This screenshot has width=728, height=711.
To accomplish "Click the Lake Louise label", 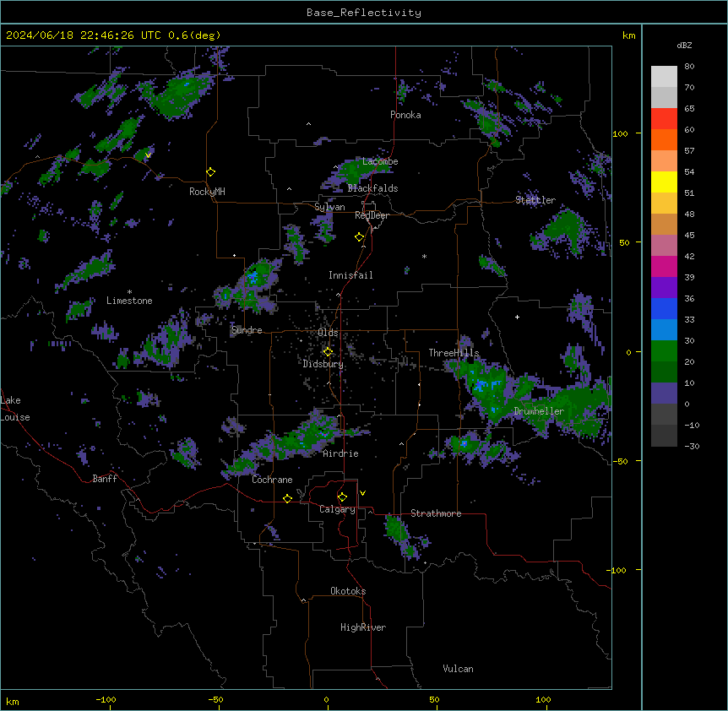I will [15, 409].
